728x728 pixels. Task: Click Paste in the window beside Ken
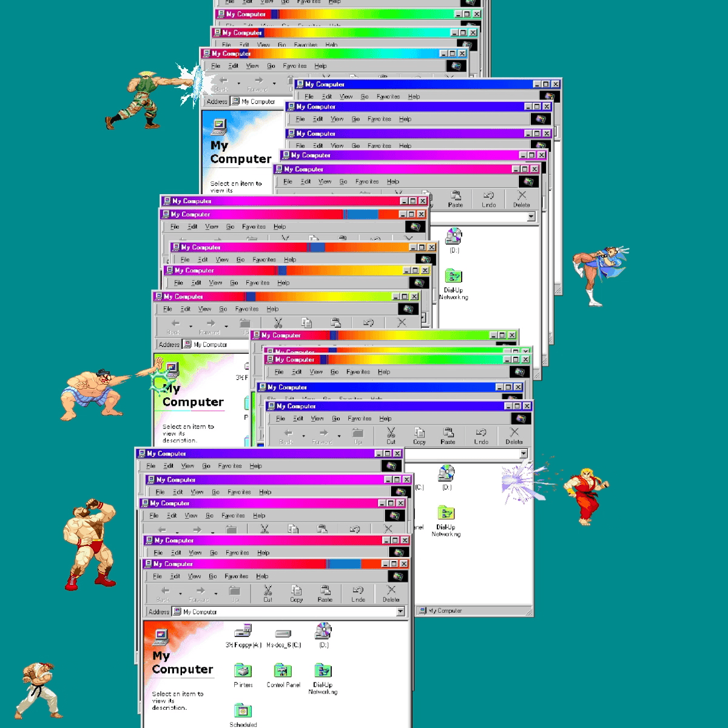448,436
